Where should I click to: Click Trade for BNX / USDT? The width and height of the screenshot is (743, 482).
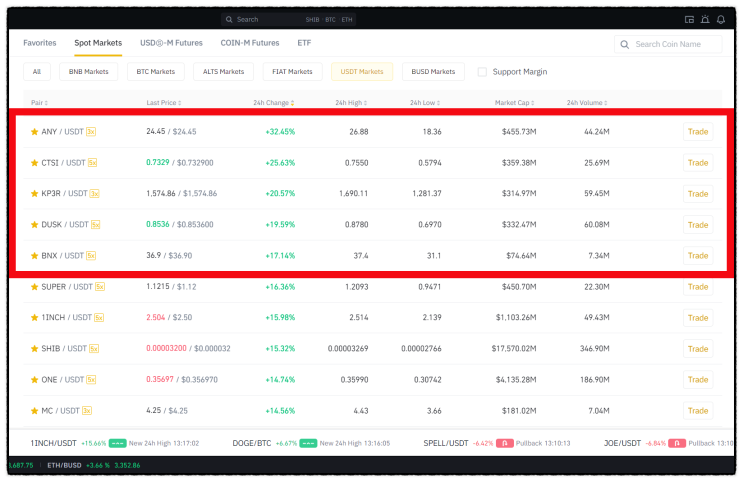[x=698, y=255]
